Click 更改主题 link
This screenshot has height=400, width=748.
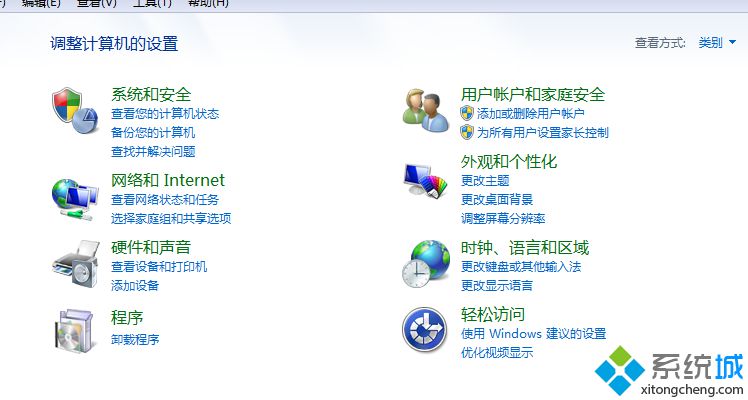click(485, 180)
